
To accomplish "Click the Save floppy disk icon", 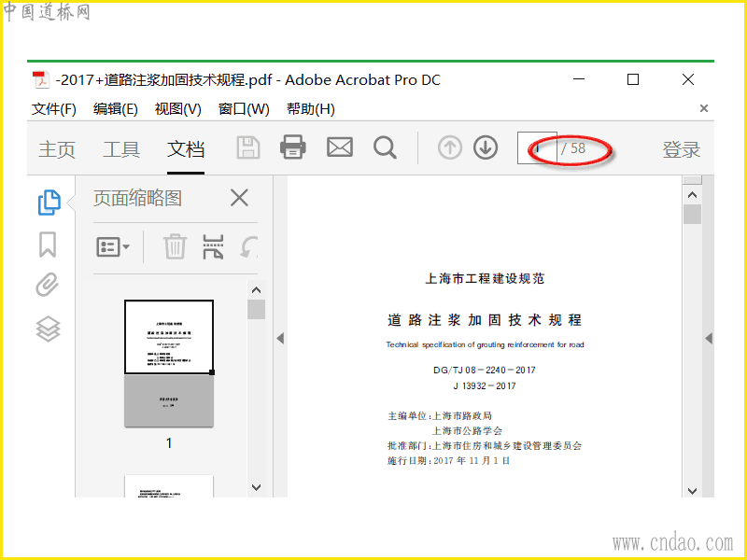I will (x=248, y=148).
